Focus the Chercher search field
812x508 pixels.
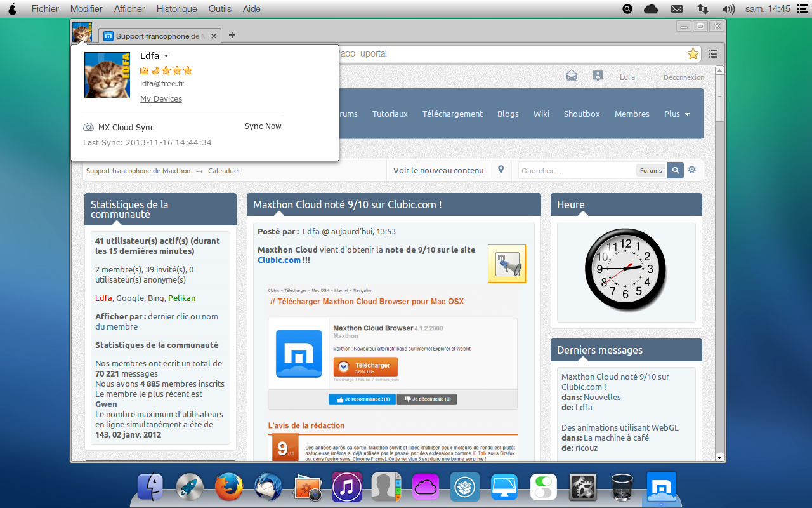click(577, 170)
